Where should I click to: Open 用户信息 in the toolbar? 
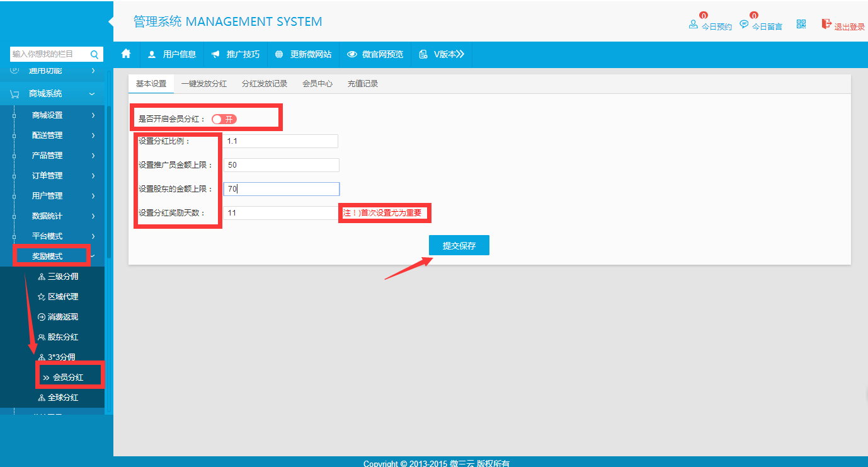click(x=172, y=54)
